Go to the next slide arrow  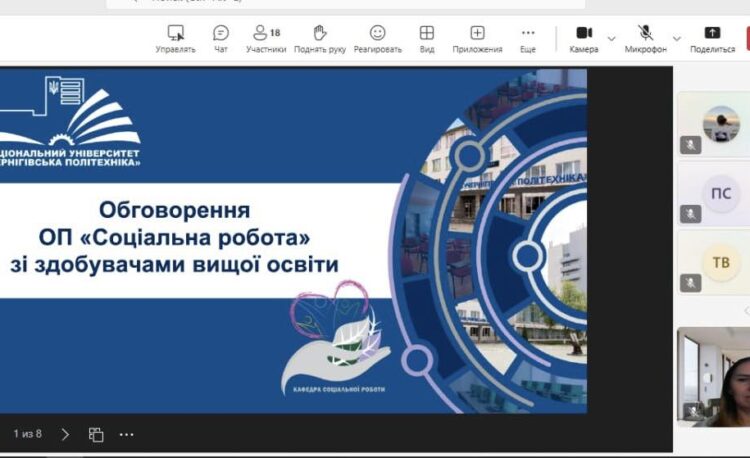click(x=66, y=434)
